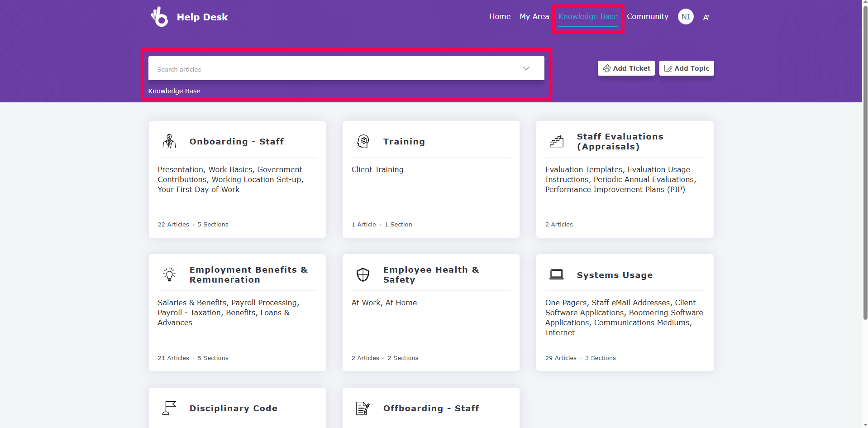Open the Onboarding - Staff person icon
868x428 pixels.
[x=169, y=141]
